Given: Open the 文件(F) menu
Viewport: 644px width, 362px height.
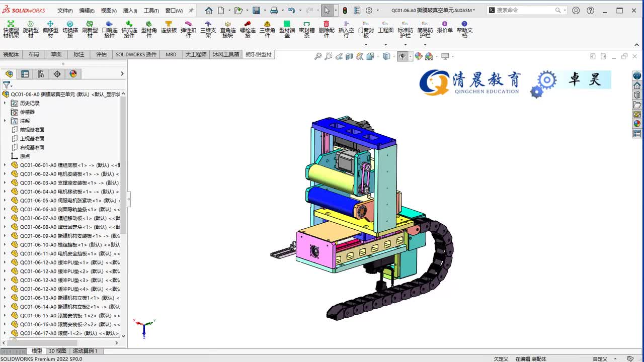Looking at the screenshot, I should click(65, 11).
